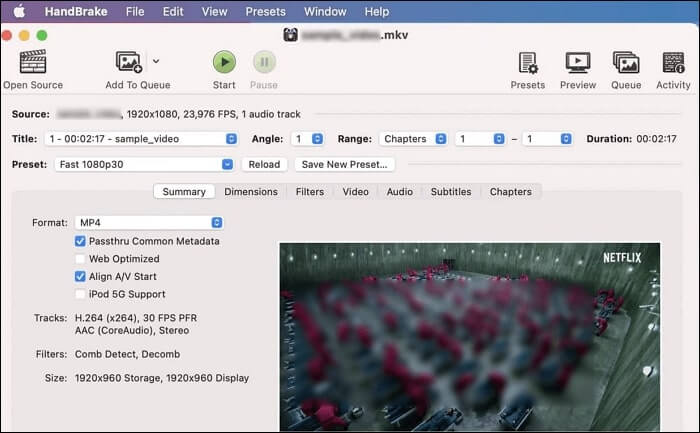The height and width of the screenshot is (433, 700).
Task: Enable iPod 5G Support checkbox
Action: point(80,294)
